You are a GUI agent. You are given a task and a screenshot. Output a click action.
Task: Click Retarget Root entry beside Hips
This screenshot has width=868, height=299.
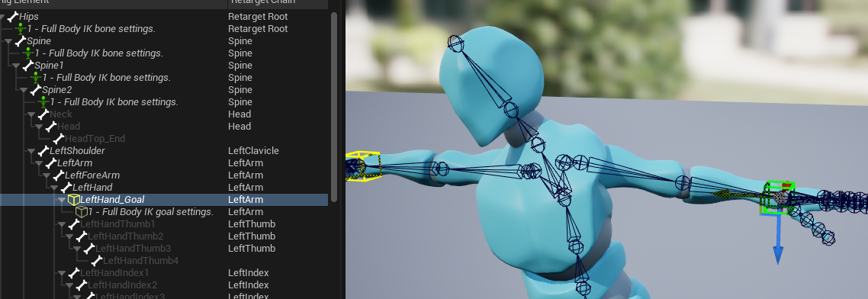[x=258, y=17]
